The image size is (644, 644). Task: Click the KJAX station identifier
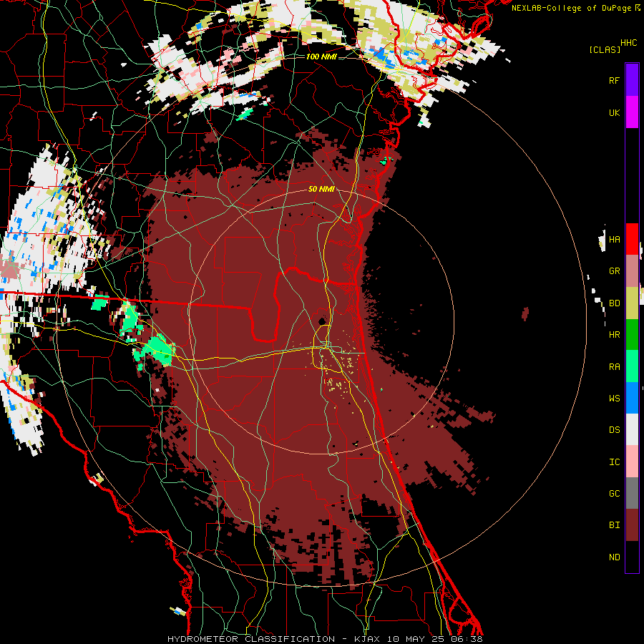pyautogui.click(x=367, y=639)
